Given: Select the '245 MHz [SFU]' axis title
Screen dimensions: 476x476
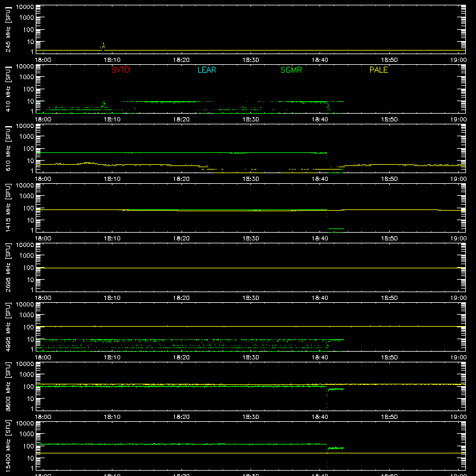Looking at the screenshot, I should coord(8,29).
